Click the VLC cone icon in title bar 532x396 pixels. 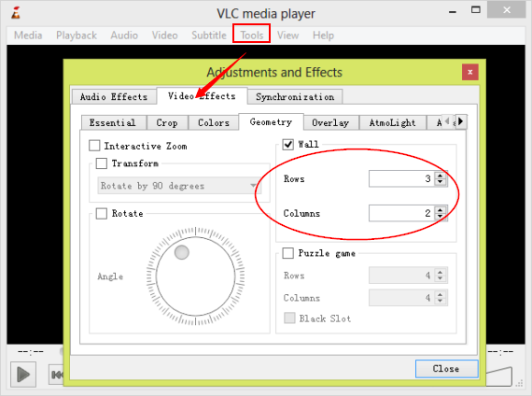click(15, 13)
